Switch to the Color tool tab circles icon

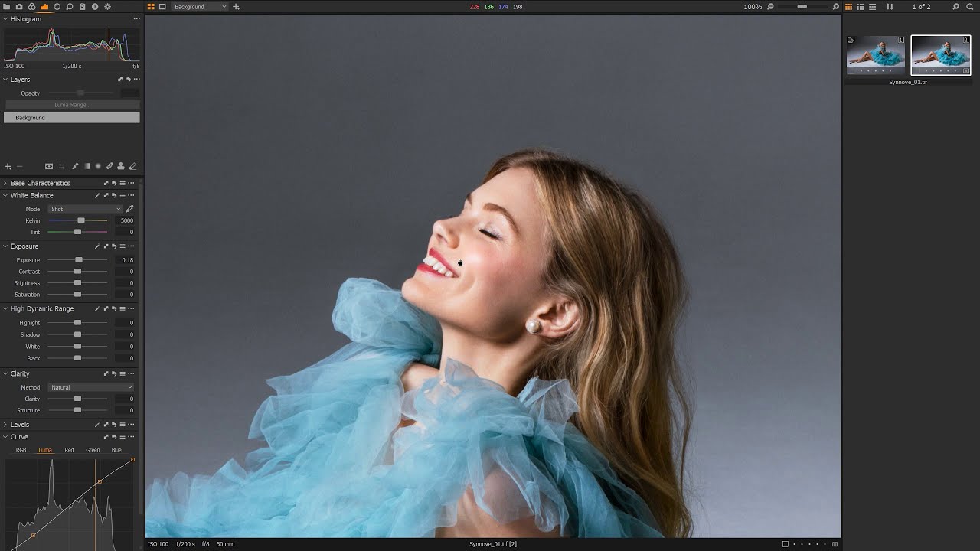(31, 6)
